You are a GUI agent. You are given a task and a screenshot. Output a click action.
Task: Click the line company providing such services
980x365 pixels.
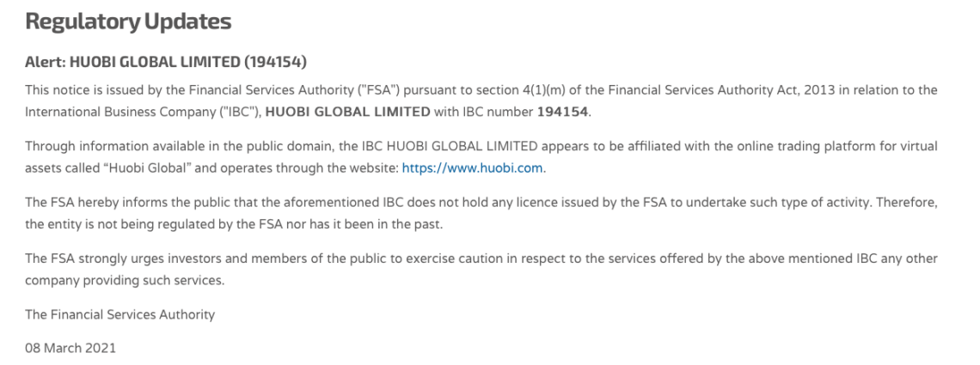[125, 280]
